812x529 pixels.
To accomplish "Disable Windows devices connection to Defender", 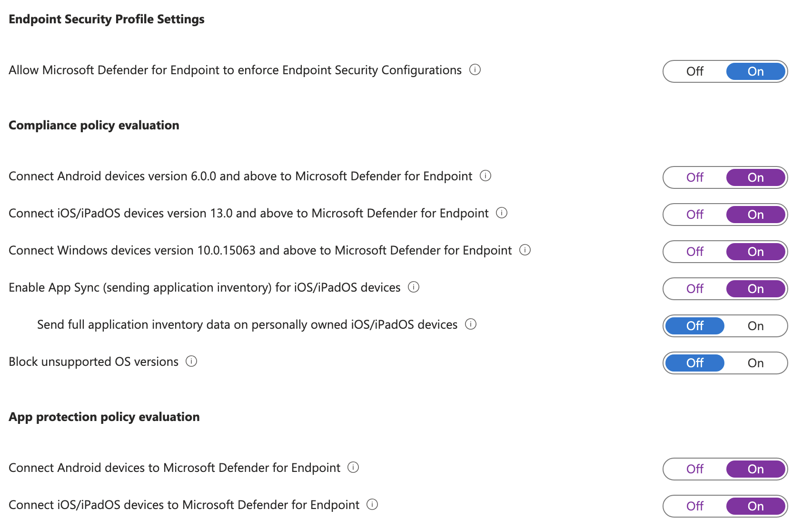I will click(x=694, y=252).
